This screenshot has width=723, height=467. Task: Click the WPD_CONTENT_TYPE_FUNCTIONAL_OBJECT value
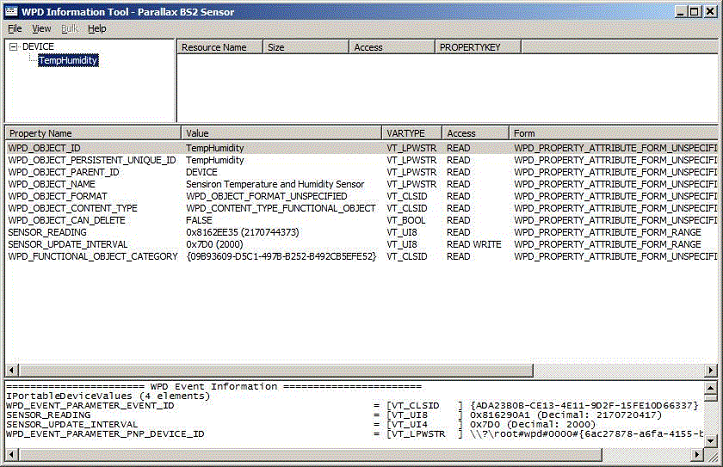[281, 208]
